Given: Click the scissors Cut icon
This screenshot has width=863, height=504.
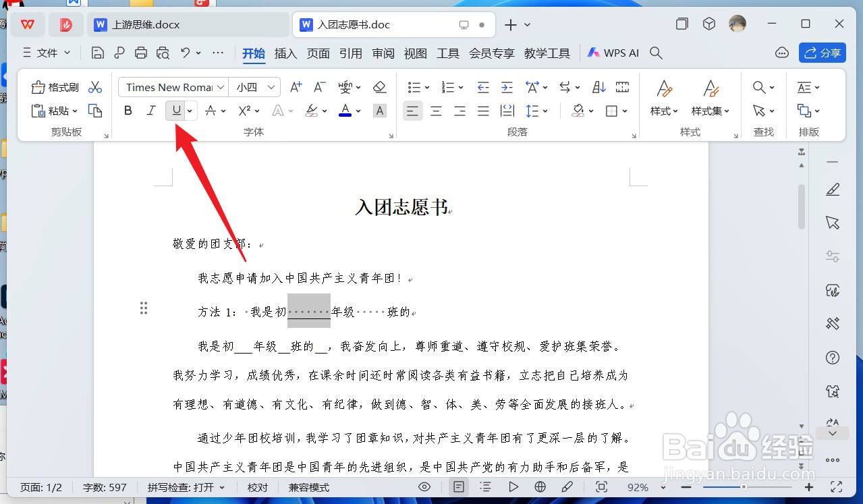Looking at the screenshot, I should pos(95,86).
